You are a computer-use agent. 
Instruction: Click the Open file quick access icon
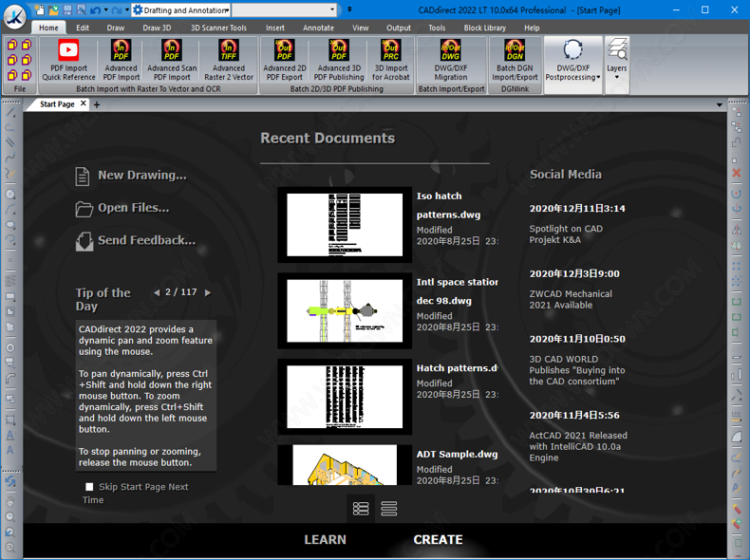[x=53, y=9]
